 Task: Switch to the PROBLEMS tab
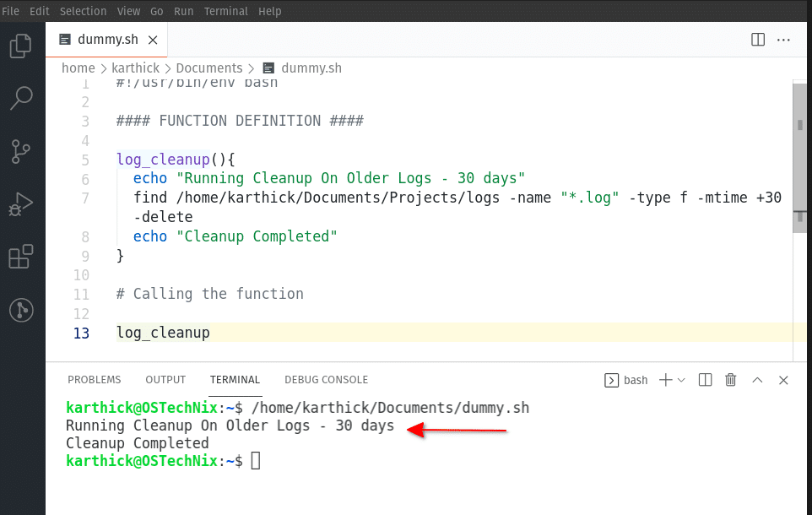pos(94,379)
